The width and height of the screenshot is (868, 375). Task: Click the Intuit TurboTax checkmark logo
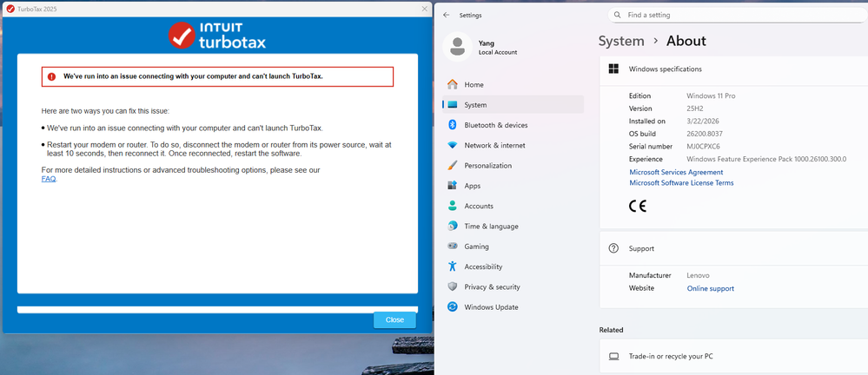(x=182, y=36)
